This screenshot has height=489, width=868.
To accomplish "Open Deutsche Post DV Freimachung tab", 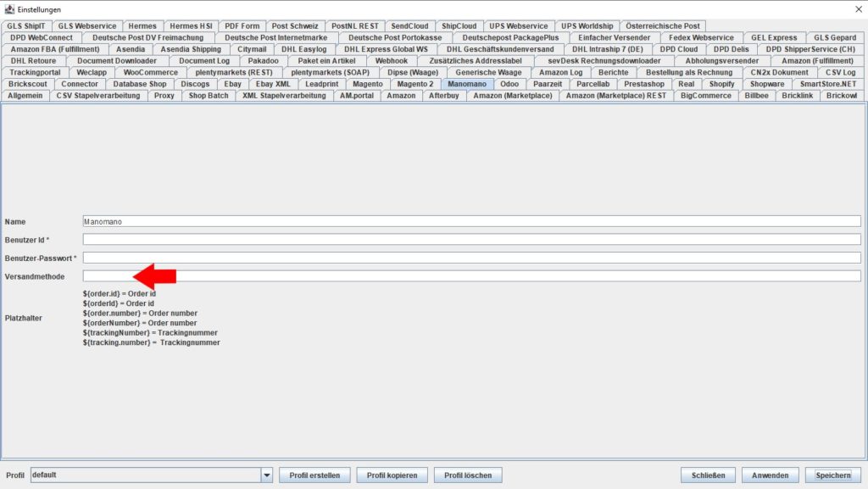I will [x=147, y=37].
